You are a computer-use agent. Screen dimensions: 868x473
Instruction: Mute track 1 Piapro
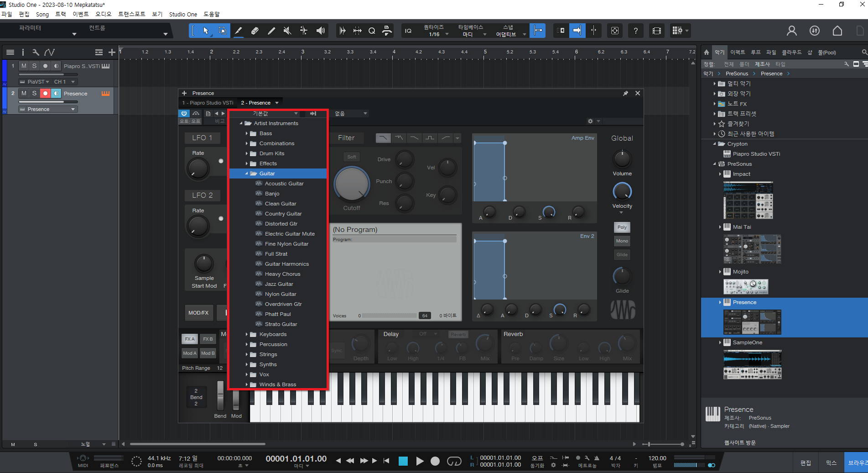pos(24,66)
